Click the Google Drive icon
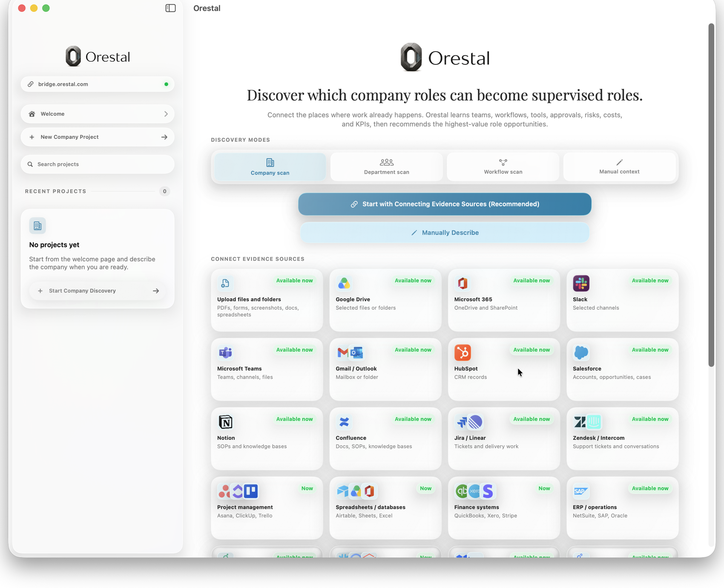 click(344, 283)
